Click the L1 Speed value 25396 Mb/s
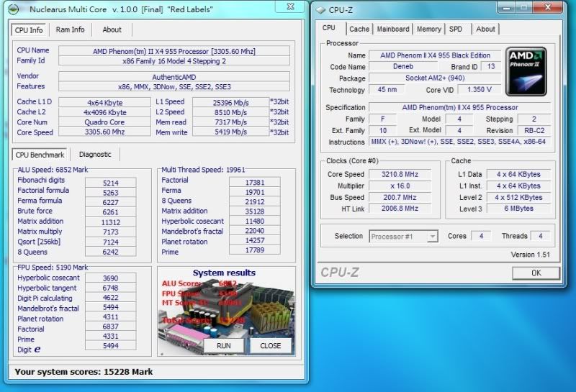576x392 pixels. coord(230,103)
